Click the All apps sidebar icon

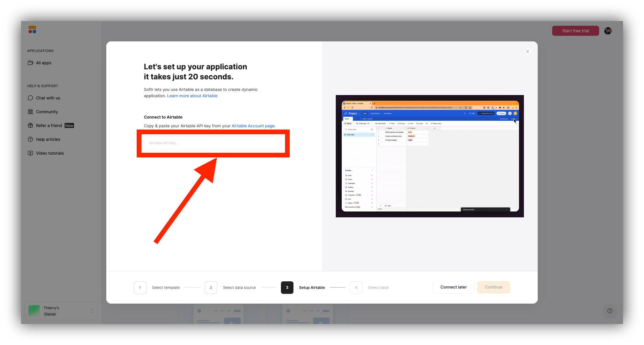[x=30, y=63]
